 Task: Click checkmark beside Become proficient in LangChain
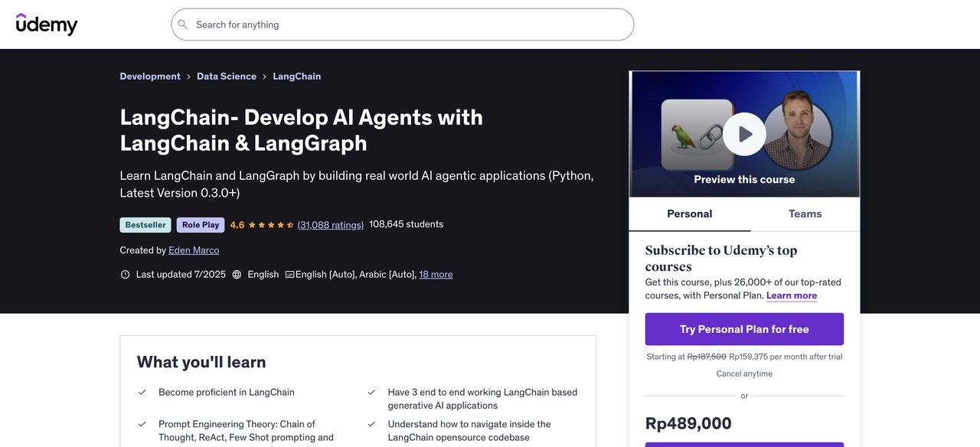tap(142, 392)
